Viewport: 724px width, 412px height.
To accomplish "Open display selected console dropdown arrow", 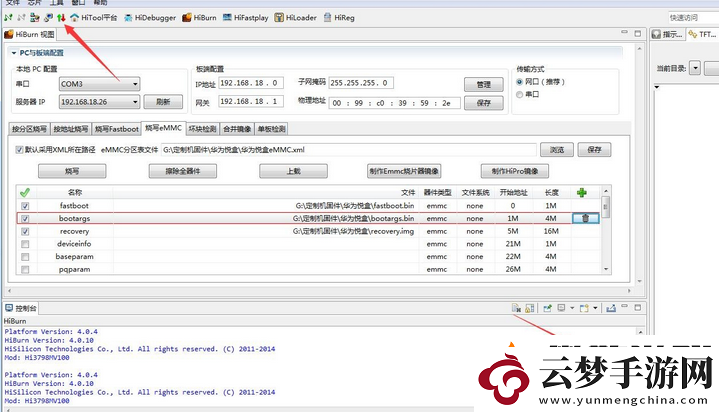I will click(x=572, y=308).
